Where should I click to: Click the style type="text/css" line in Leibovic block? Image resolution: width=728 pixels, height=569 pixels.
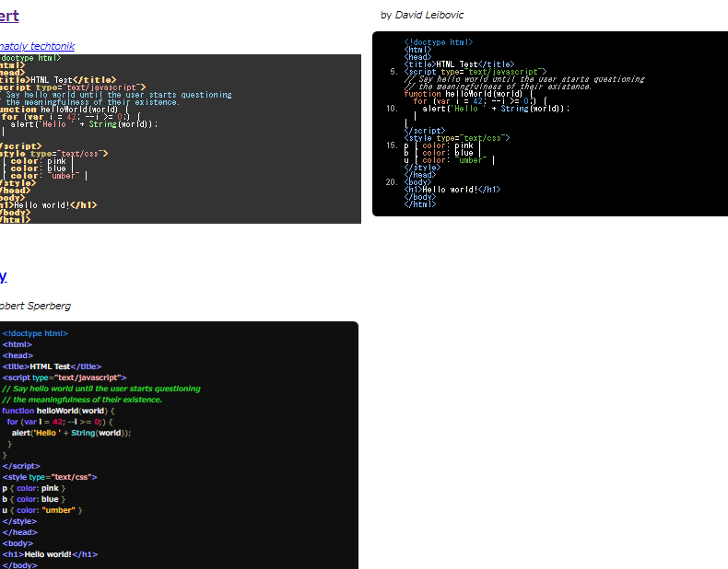click(x=457, y=138)
